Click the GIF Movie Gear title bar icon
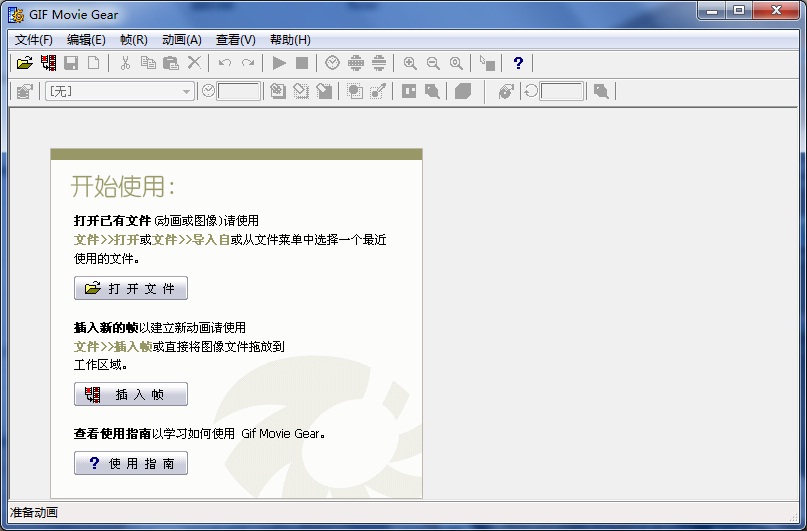 click(x=16, y=15)
